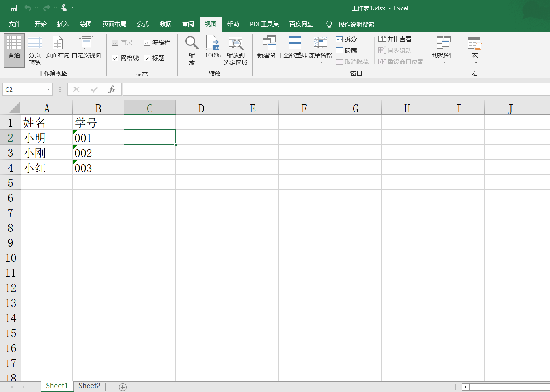
Task: Open the File (文件) tab
Action: point(15,24)
